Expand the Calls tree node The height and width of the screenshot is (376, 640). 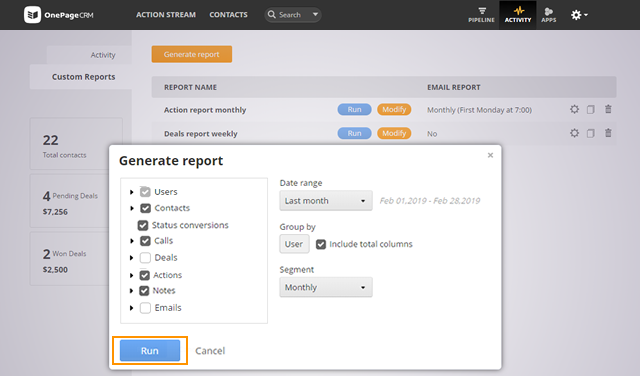(x=131, y=241)
